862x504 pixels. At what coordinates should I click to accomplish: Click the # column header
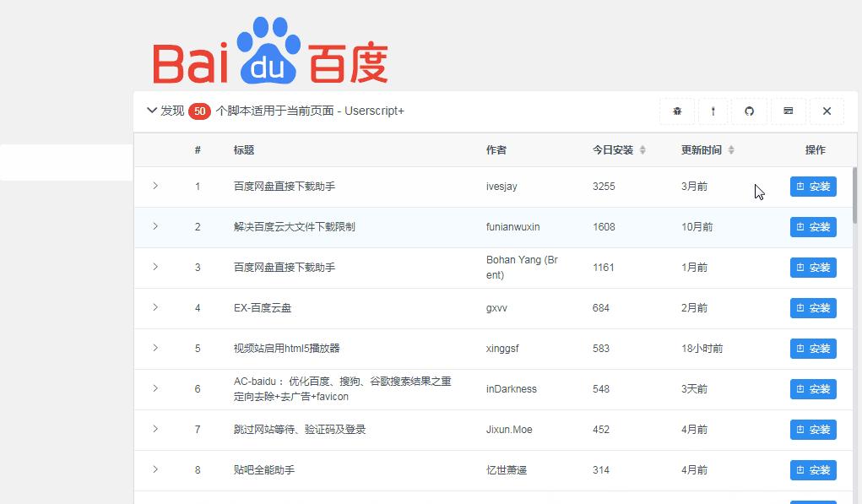tap(198, 150)
